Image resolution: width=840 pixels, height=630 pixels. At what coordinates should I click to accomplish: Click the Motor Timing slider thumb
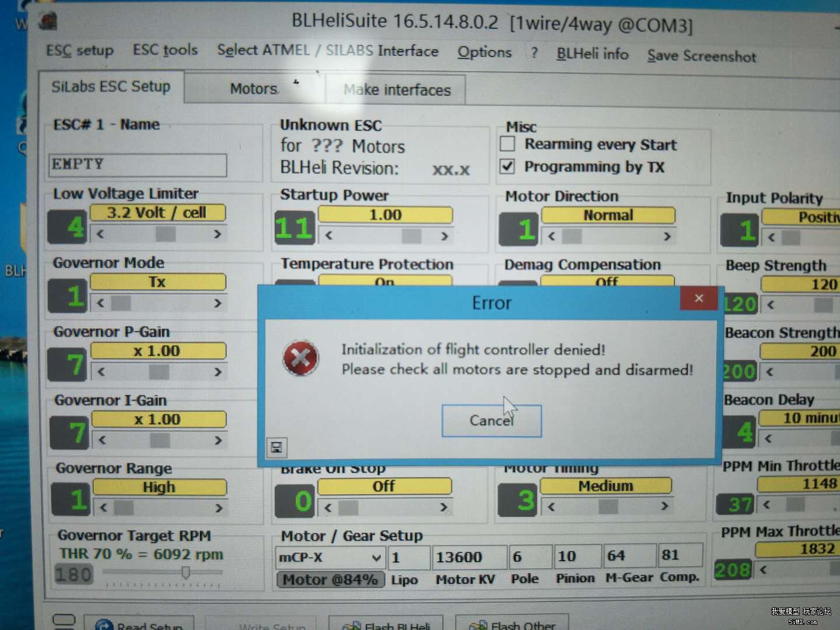[608, 506]
